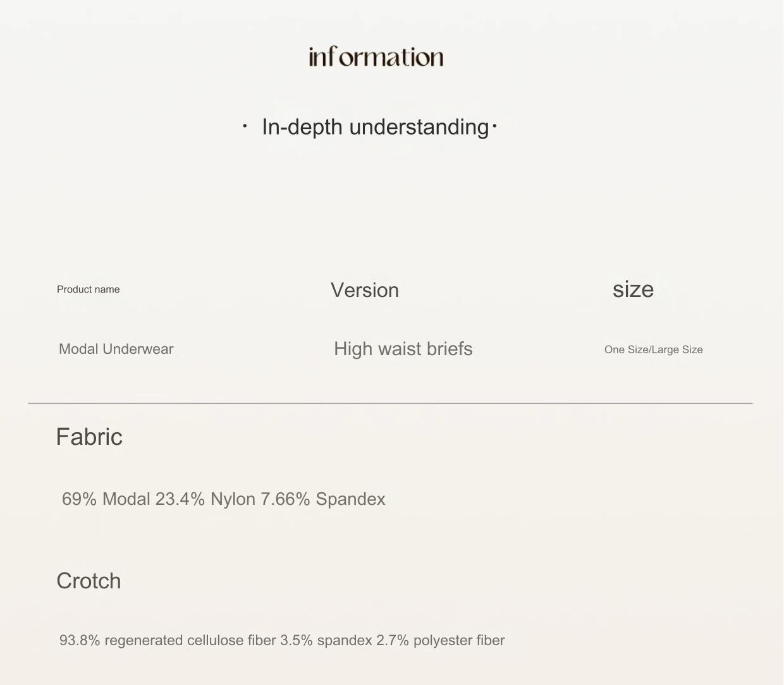This screenshot has height=685, width=784.
Task: Select the 'High waist briefs' value
Action: pos(403,349)
